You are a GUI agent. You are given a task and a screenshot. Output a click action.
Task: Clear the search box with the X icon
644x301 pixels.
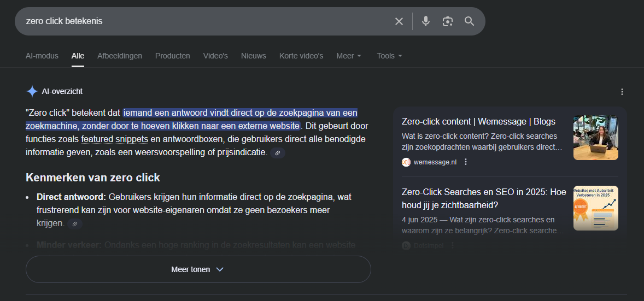399,21
